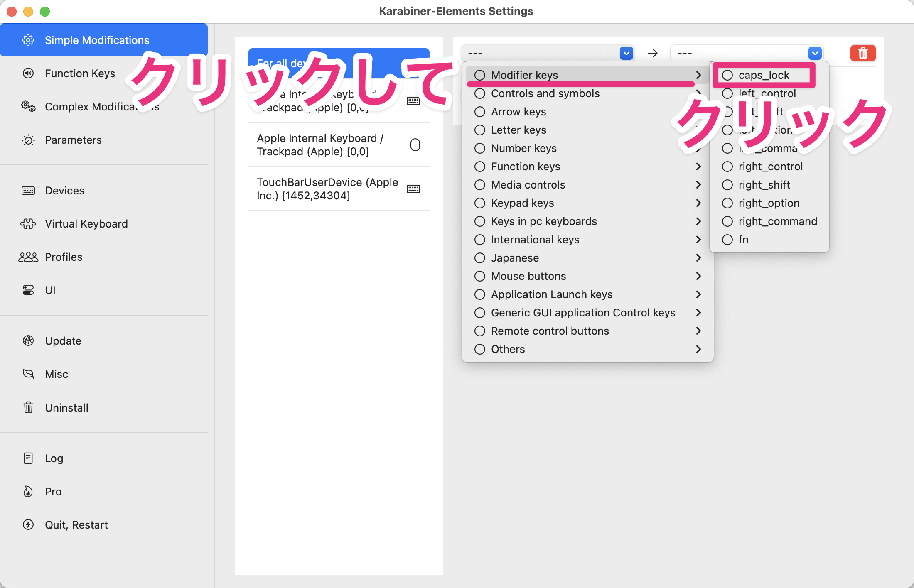Click Uninstall in the sidebar
Image resolution: width=914 pixels, height=588 pixels.
pyautogui.click(x=66, y=407)
